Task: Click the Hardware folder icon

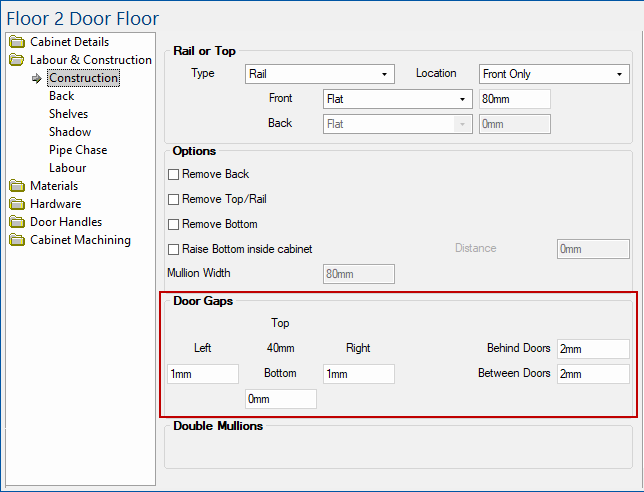Action: coord(18,204)
